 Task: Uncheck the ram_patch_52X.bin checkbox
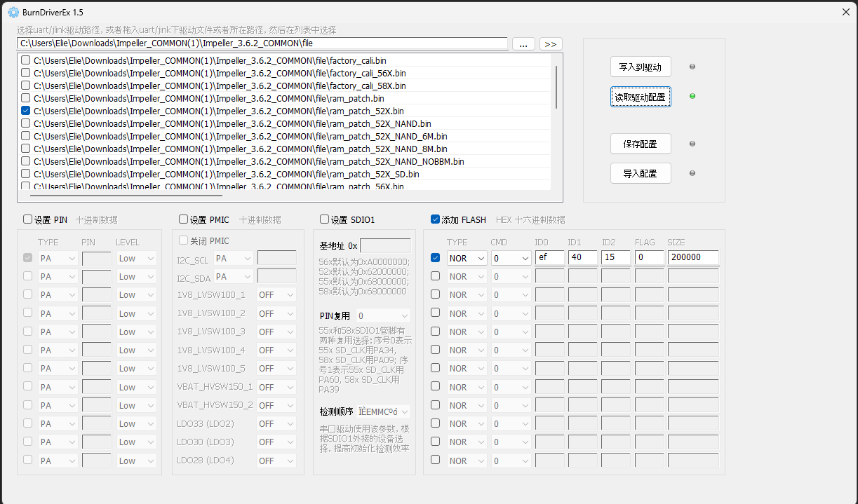[26, 111]
